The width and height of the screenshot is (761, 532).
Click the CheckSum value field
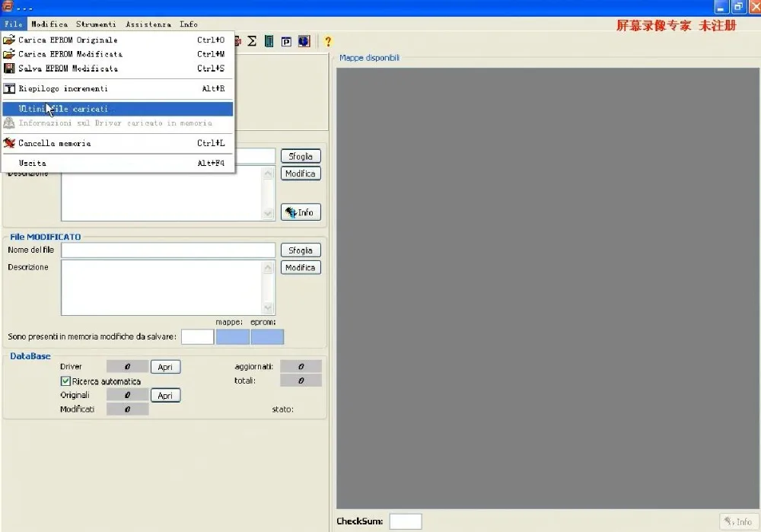click(406, 521)
